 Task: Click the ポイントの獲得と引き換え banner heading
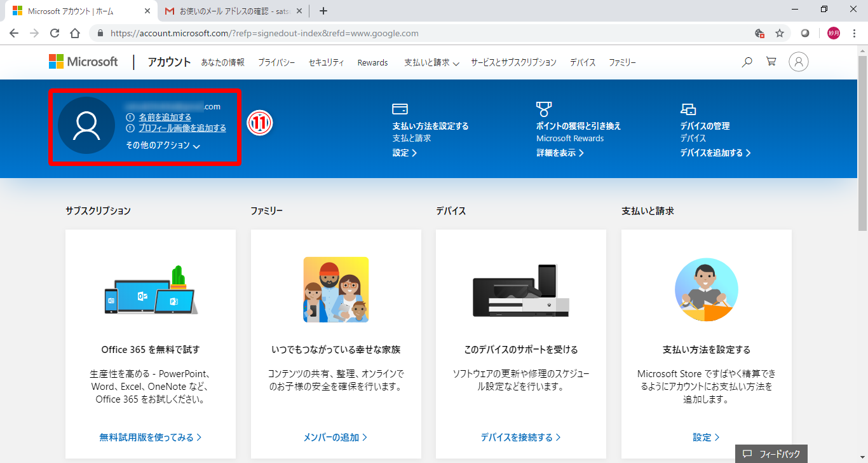578,126
